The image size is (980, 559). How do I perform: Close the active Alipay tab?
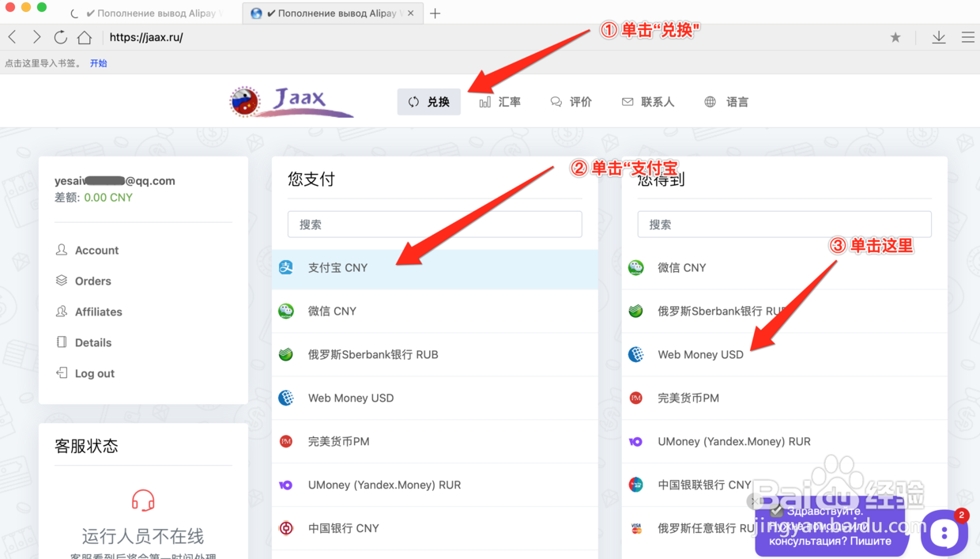click(x=410, y=13)
